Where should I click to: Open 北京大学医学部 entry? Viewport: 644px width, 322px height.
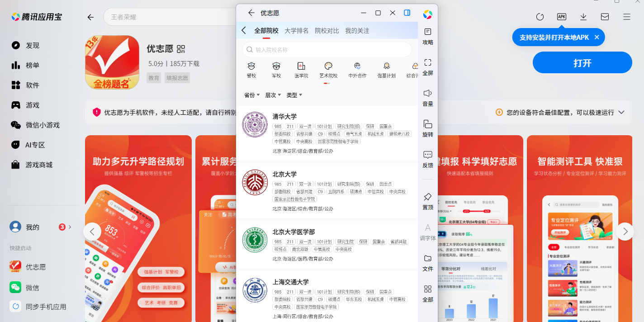click(327, 244)
